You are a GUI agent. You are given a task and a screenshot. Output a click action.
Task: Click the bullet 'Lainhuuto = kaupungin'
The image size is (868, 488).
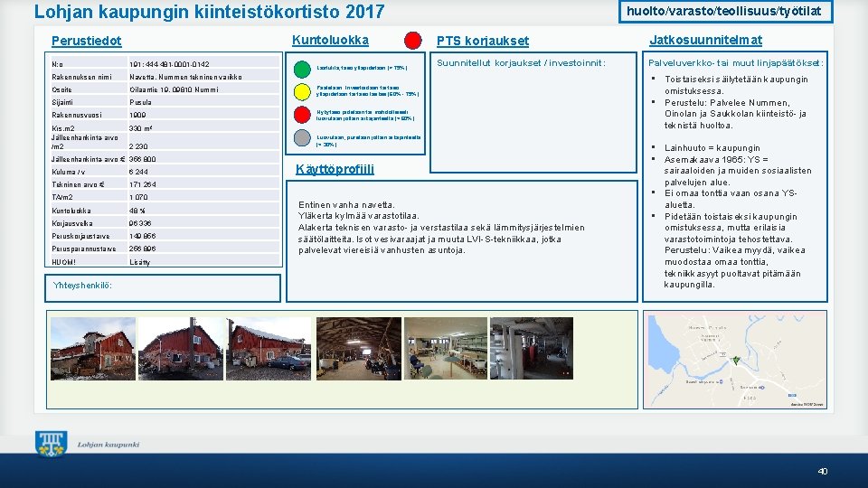tap(712, 147)
